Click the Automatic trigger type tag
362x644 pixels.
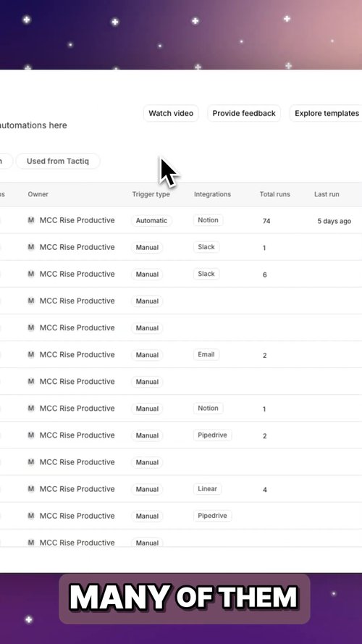click(x=151, y=220)
